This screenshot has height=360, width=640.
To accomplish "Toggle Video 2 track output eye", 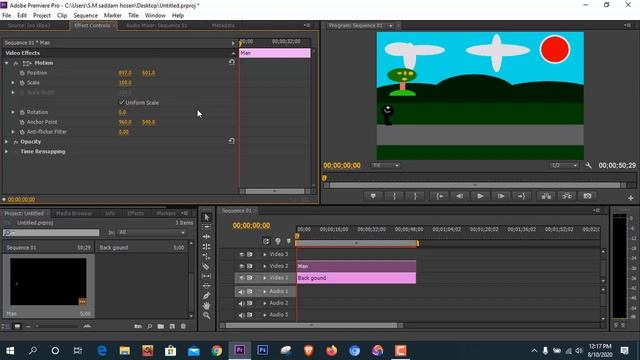I will tap(242, 266).
